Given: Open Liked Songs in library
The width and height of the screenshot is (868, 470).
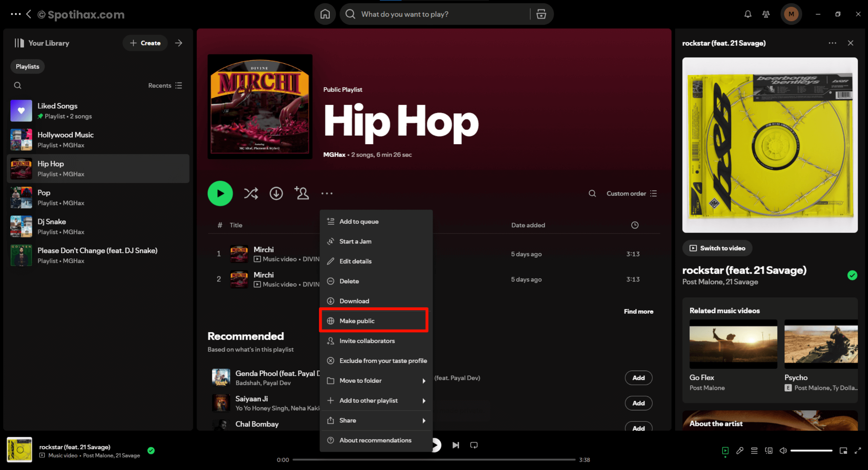Looking at the screenshot, I should tap(98, 111).
